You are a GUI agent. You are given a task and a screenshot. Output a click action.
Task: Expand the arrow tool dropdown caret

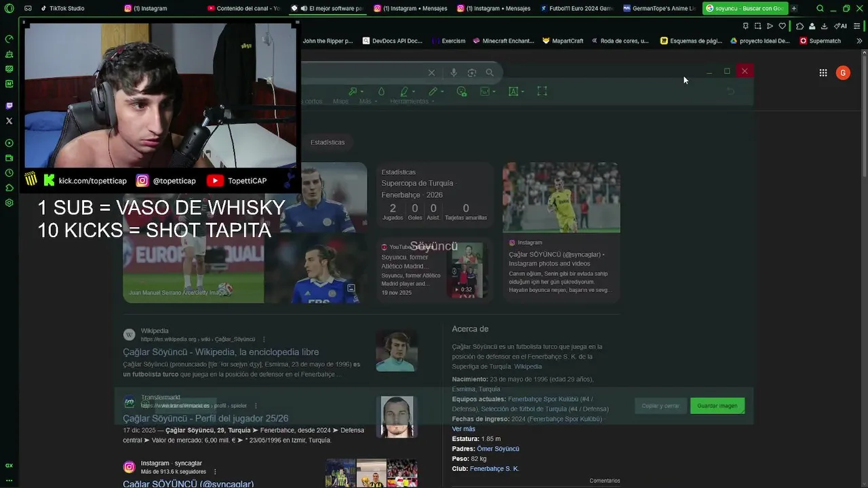362,92
